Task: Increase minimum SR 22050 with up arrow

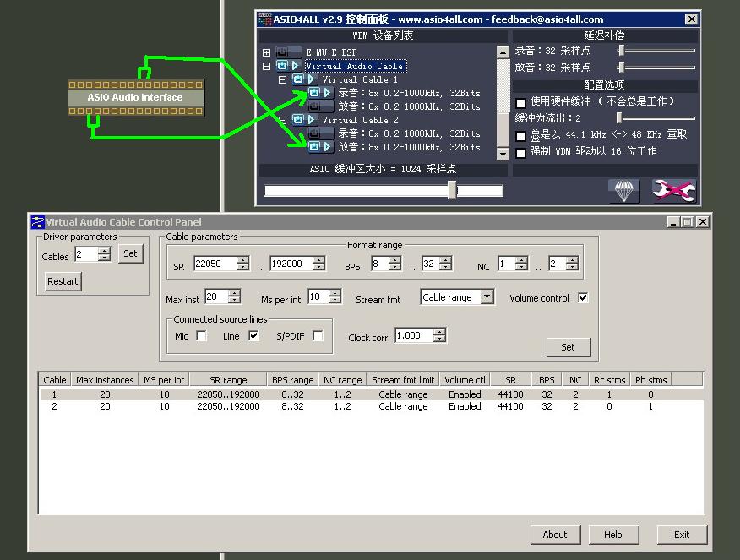Action: tap(242, 260)
